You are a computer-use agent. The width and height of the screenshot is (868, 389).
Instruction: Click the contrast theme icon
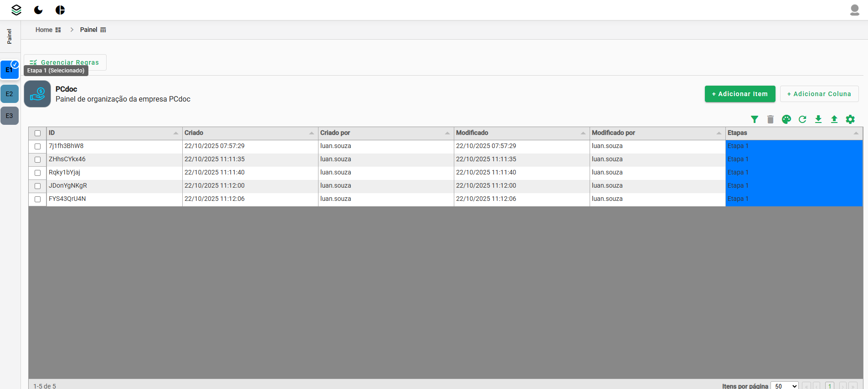pos(60,10)
